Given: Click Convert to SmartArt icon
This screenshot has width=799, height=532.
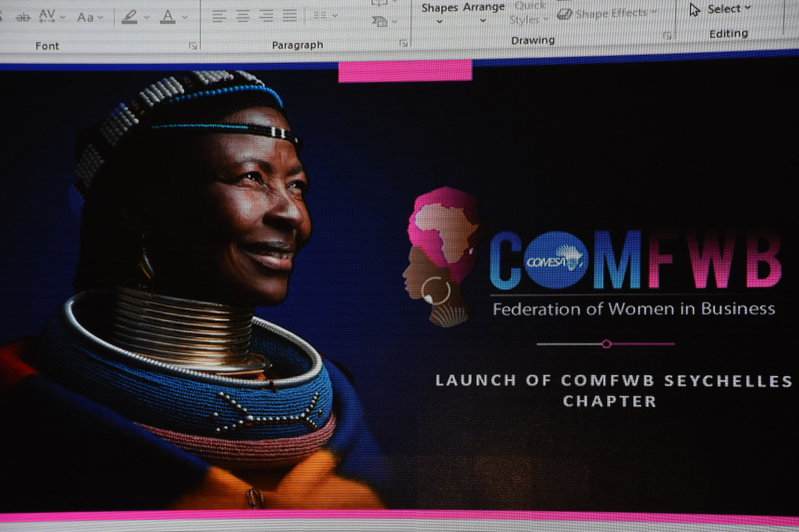Looking at the screenshot, I should click(380, 21).
